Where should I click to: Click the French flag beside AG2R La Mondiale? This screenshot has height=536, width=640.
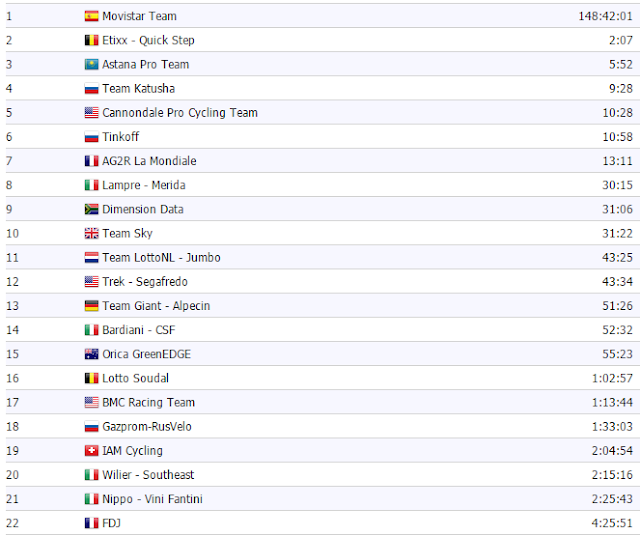[x=91, y=161]
